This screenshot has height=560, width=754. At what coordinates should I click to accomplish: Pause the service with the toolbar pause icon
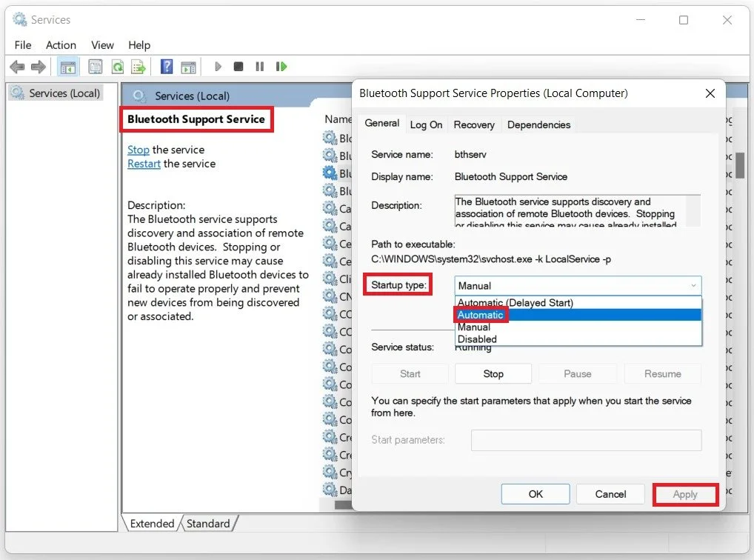click(x=260, y=67)
